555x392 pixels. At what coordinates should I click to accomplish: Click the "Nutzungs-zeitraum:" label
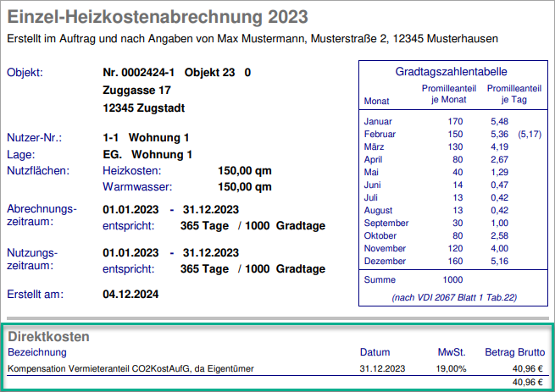pos(32,259)
